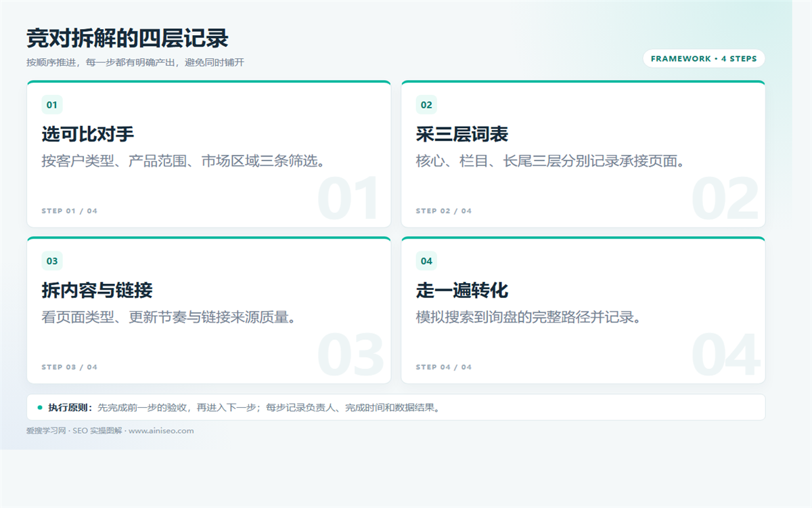Click the STEP 04 / 04 label
812x508 pixels.
coord(444,367)
